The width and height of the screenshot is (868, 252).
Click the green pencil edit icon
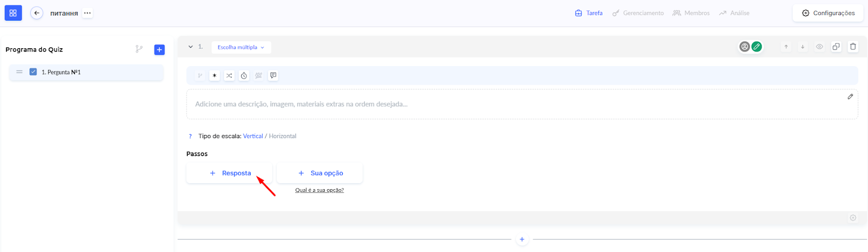[x=757, y=47]
